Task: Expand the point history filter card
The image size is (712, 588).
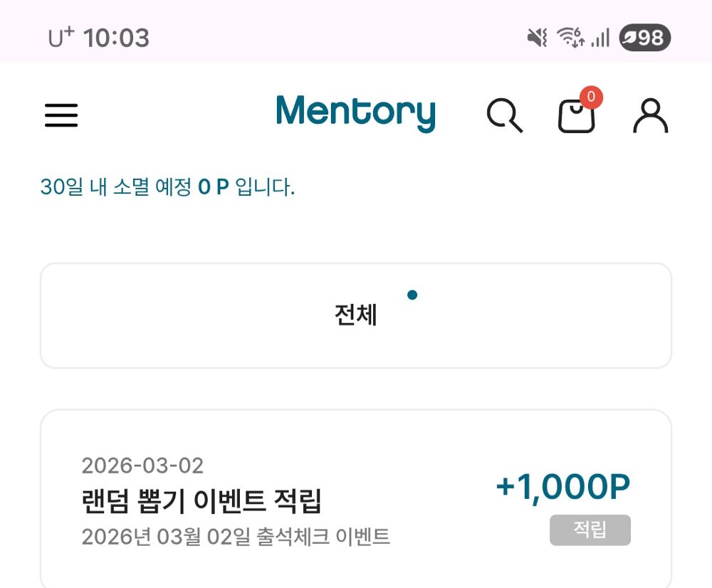Action: 356,314
